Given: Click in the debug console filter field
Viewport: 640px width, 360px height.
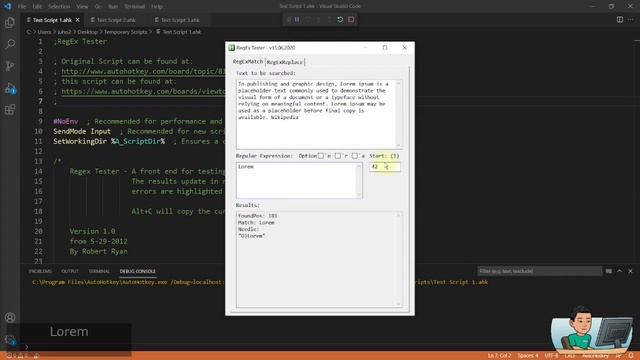Looking at the screenshot, I should [x=540, y=271].
